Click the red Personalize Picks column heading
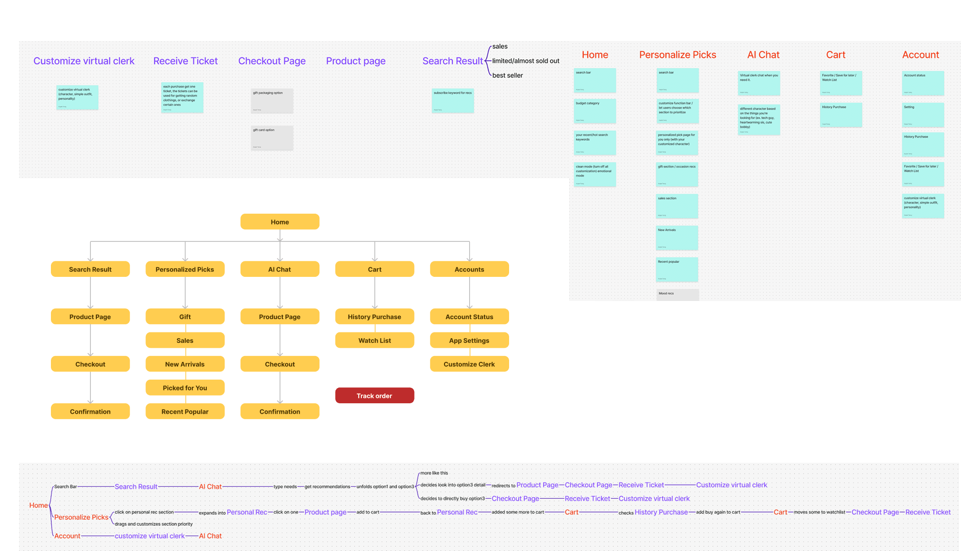Screen dimensions: 980x551 coord(677,55)
